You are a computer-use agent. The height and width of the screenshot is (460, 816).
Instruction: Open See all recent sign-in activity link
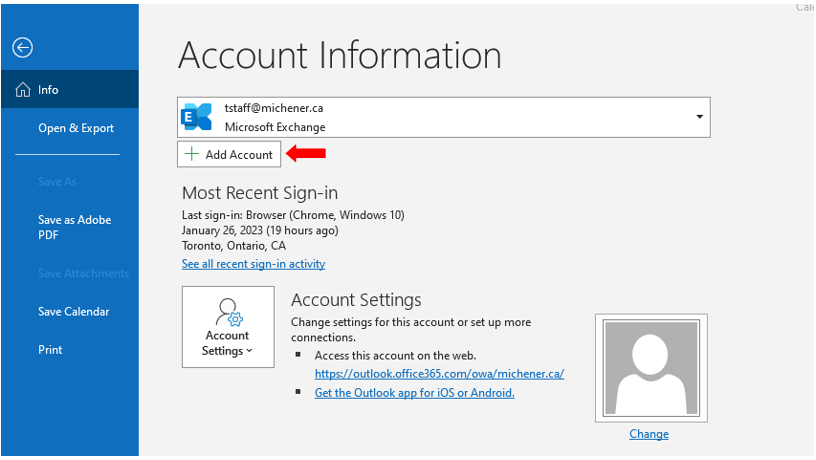253,264
